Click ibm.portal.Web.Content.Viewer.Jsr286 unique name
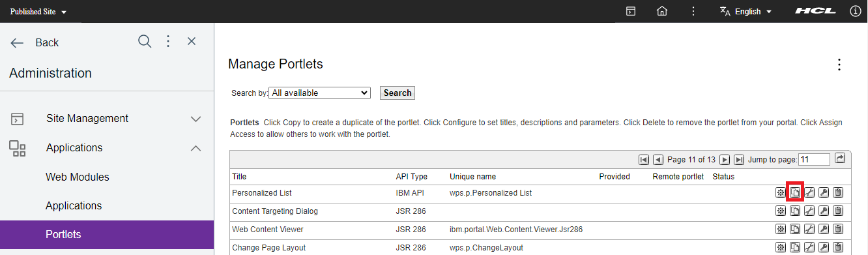Screen dimensions: 868x255 point(516,230)
